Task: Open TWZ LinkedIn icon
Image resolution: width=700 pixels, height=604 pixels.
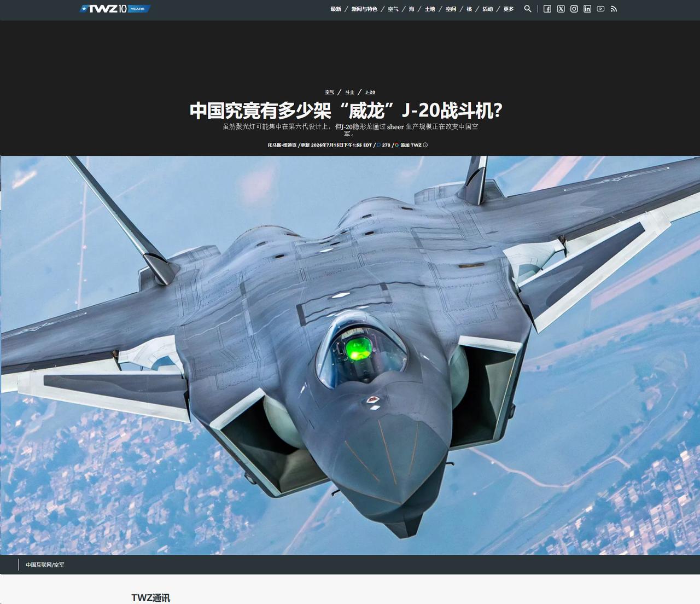Action: [x=587, y=9]
